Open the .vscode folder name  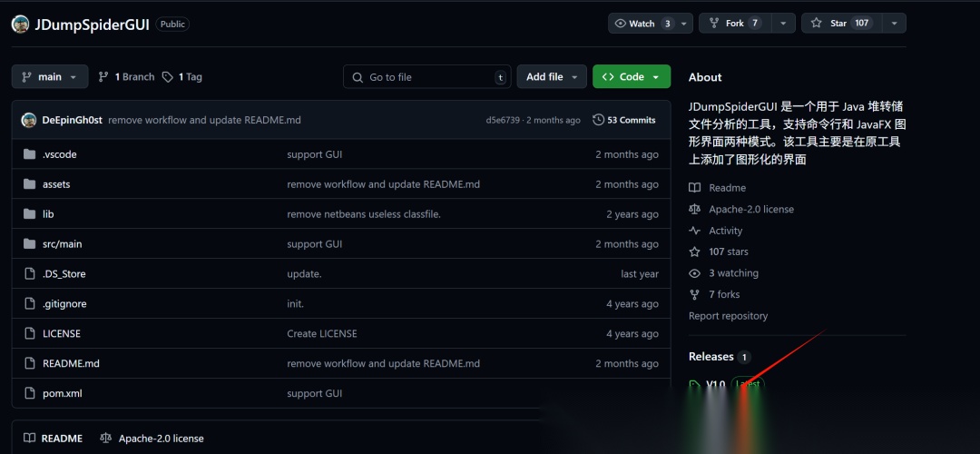59,154
